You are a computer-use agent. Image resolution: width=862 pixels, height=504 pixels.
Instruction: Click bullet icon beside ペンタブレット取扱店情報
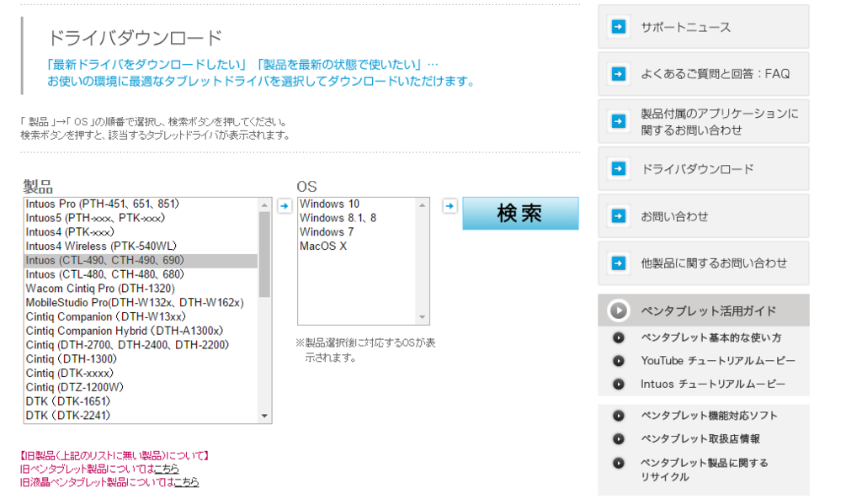point(619,438)
